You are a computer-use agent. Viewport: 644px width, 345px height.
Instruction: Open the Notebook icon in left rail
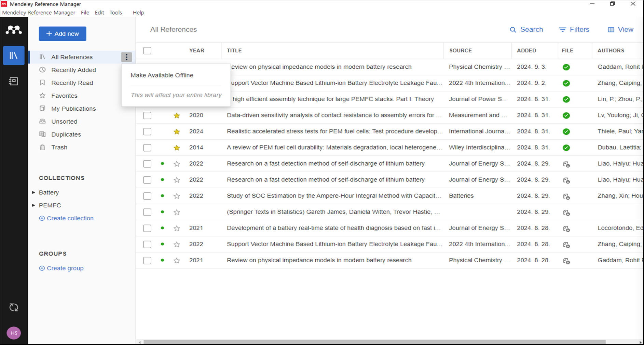click(x=14, y=81)
